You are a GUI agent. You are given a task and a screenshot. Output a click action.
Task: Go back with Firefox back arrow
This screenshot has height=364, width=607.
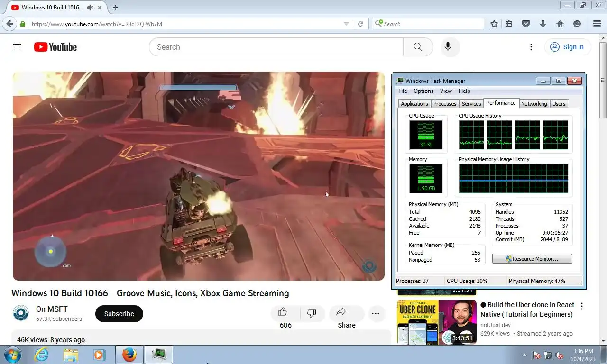[x=9, y=24]
